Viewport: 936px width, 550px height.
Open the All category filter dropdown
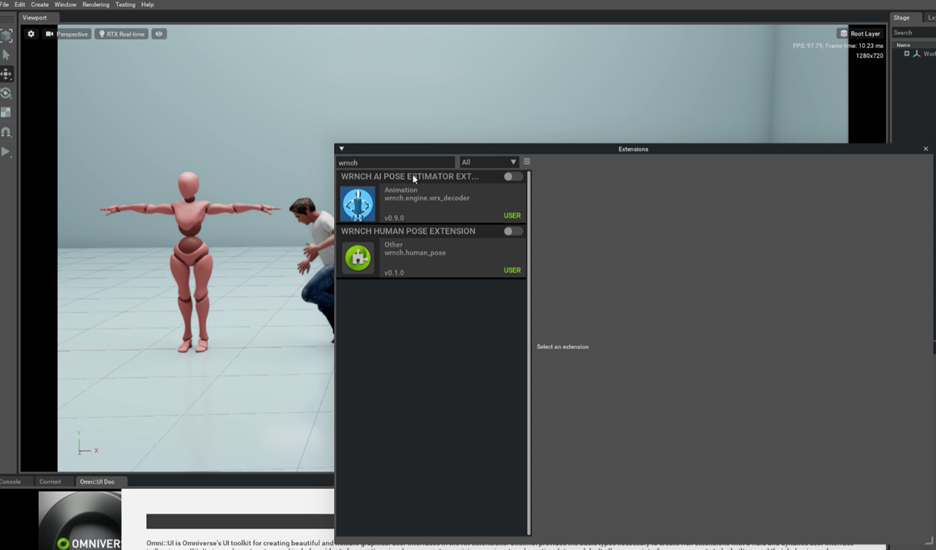tap(488, 162)
